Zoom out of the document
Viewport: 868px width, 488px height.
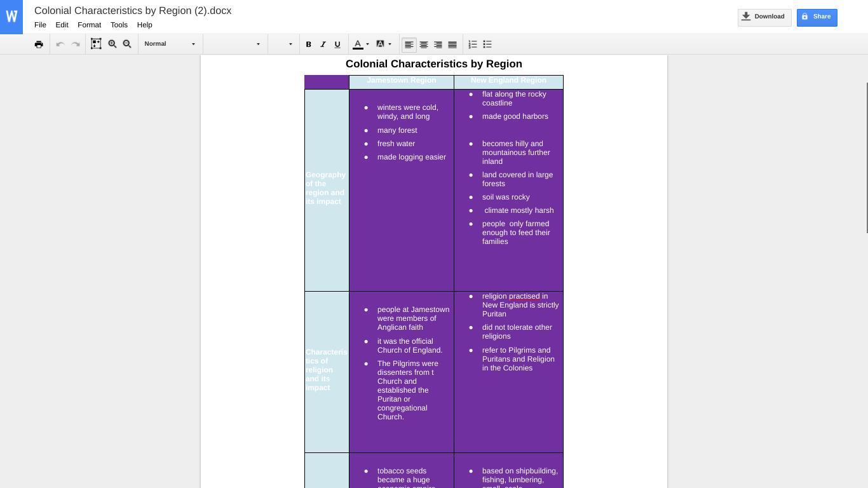(x=127, y=44)
